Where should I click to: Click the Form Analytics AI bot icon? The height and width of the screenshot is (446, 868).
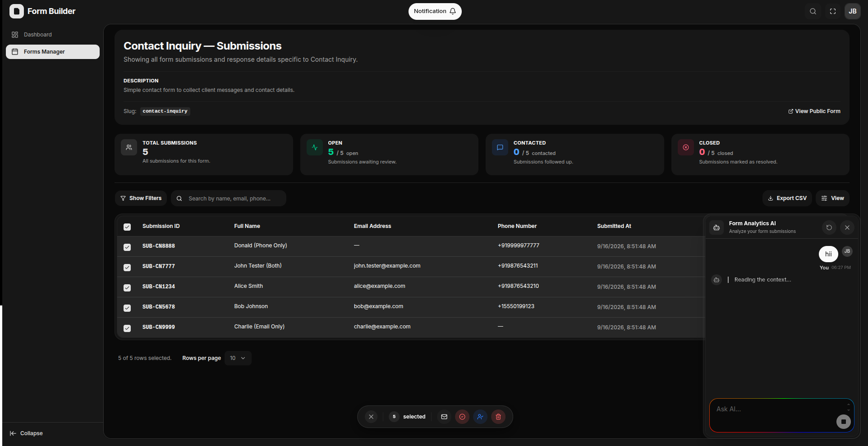(x=716, y=228)
